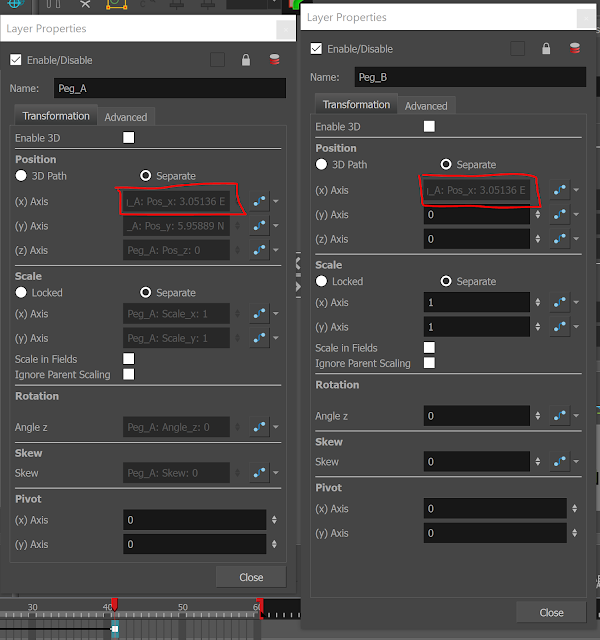Open function curve for Peg_A Scale y Axis
600x640 pixels.
point(259,338)
